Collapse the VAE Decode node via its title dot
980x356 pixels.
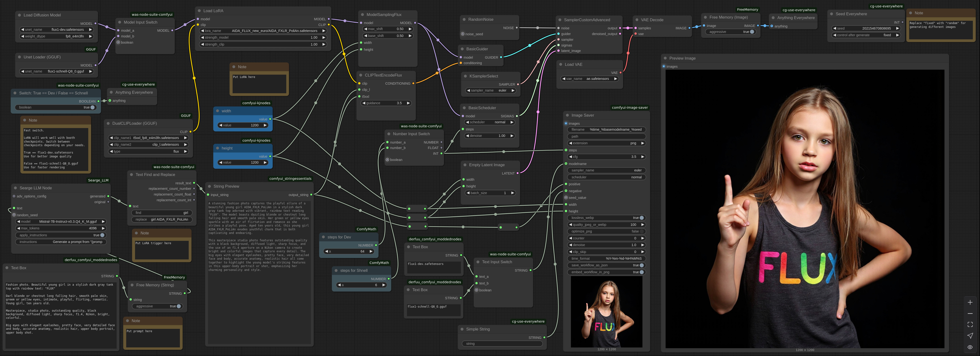pyautogui.click(x=636, y=20)
